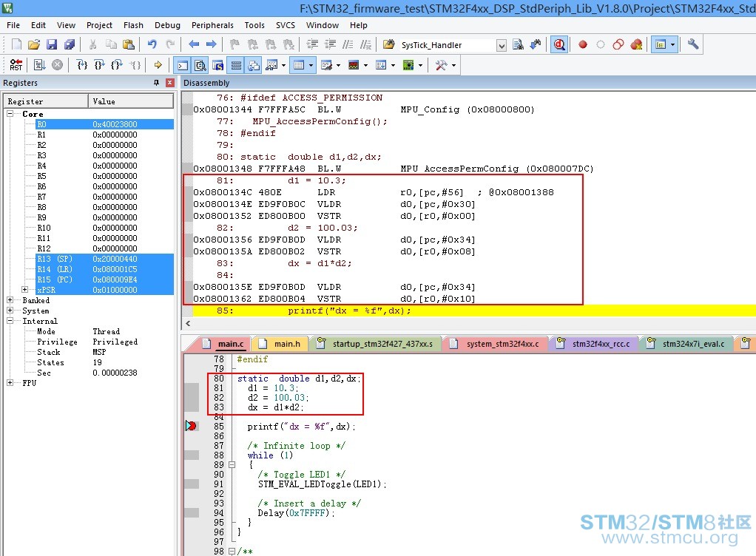The width and height of the screenshot is (756, 556).
Task: Toggle the Symbols Window button
Action: [218, 65]
